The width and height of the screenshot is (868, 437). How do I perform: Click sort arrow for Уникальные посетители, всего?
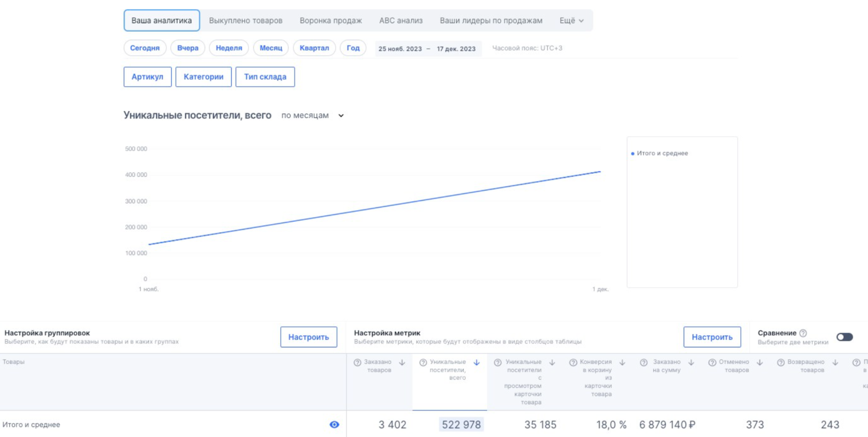pyautogui.click(x=476, y=363)
